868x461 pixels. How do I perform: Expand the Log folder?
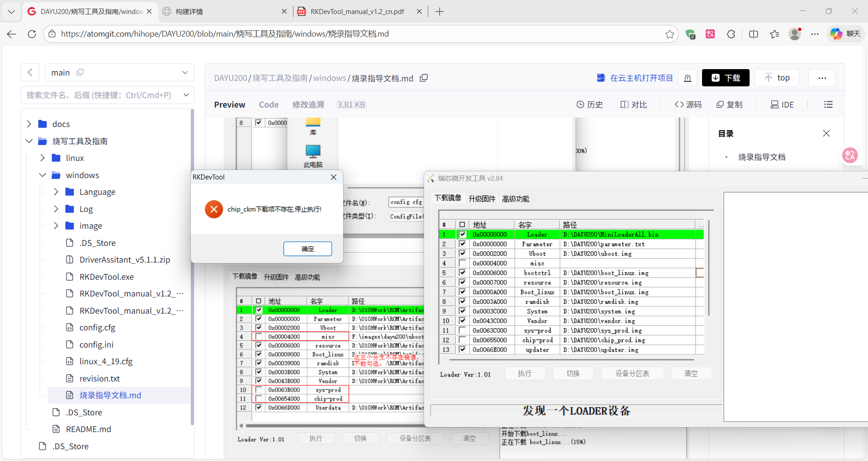click(x=56, y=209)
